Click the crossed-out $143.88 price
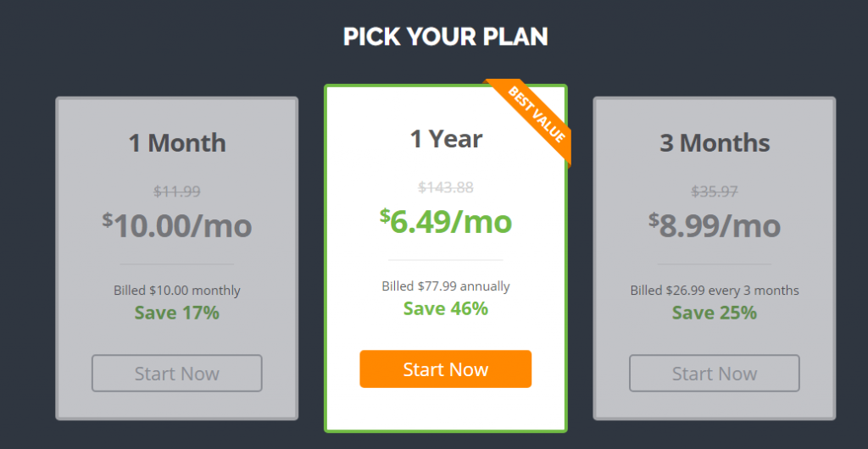Image resolution: width=868 pixels, height=449 pixels. [x=446, y=187]
